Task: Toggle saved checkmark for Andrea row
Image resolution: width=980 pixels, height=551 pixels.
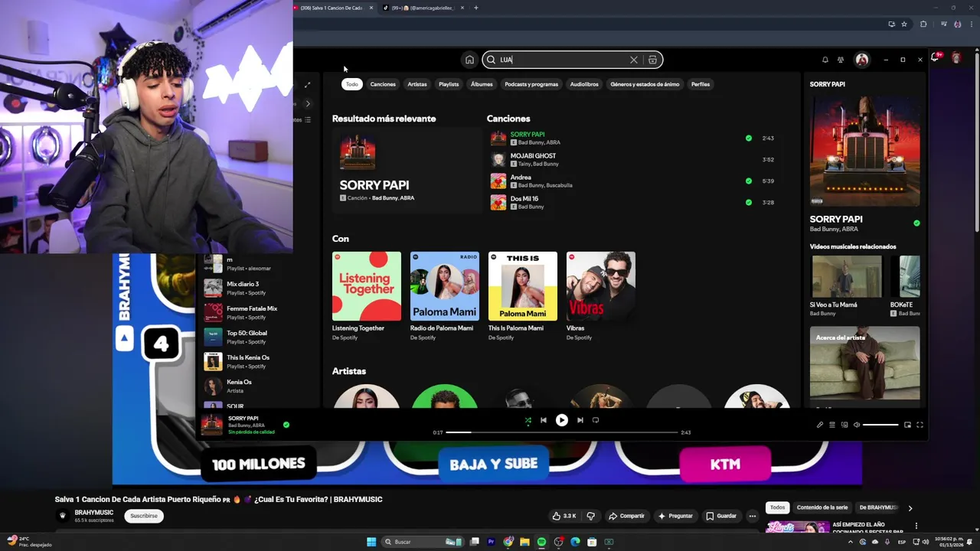Action: click(x=749, y=181)
